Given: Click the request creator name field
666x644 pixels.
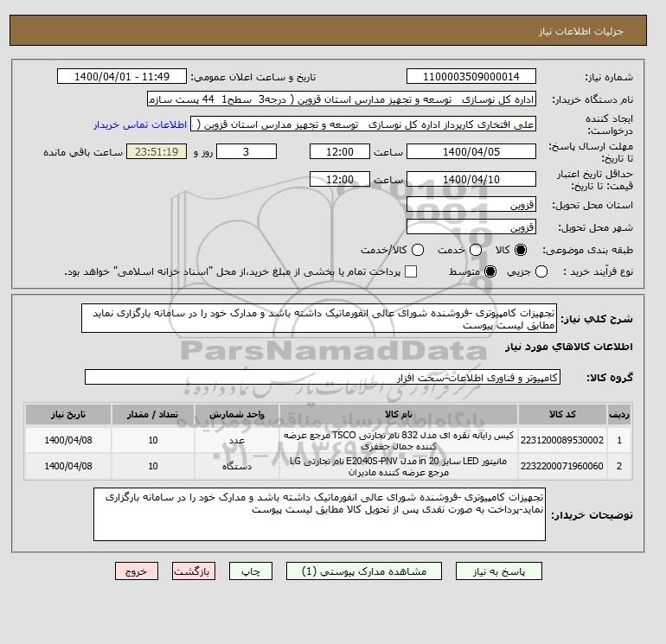Looking at the screenshot, I should (x=363, y=124).
